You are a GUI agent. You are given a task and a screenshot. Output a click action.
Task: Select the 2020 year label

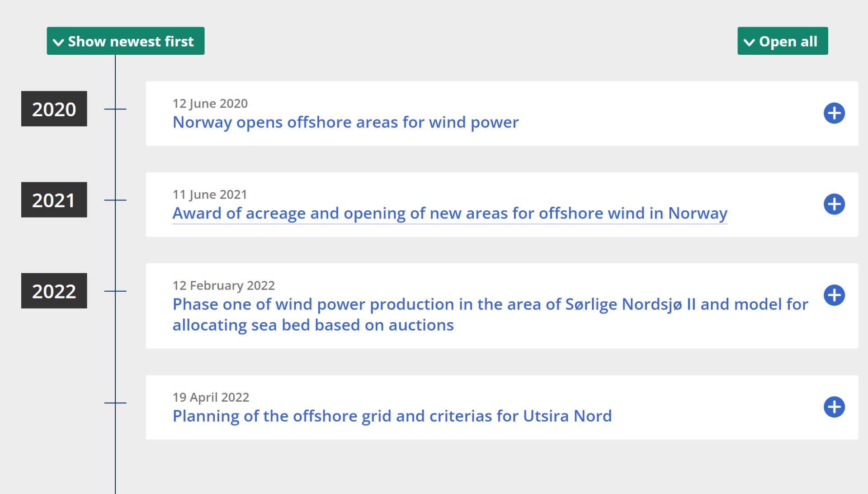tap(54, 109)
